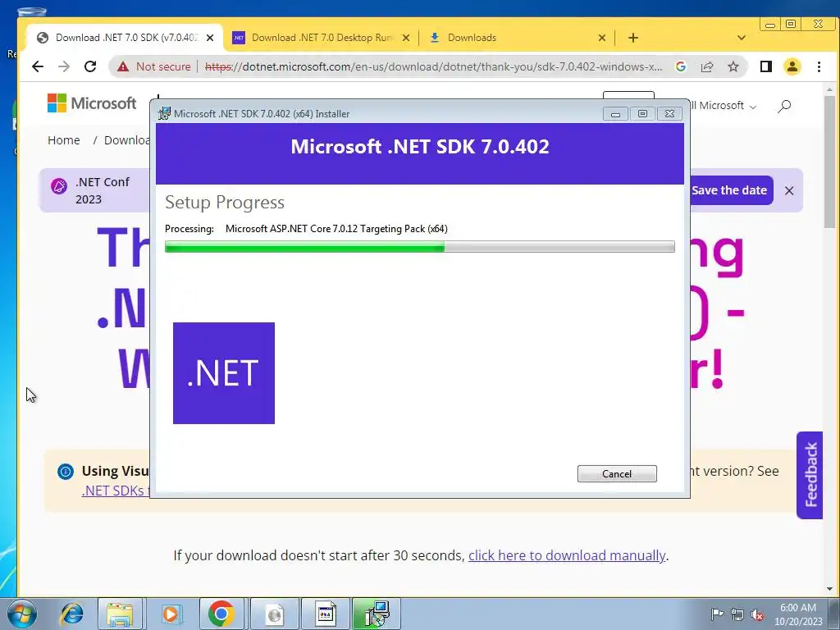Open the Feedback side tab
This screenshot has width=840, height=630.
pyautogui.click(x=810, y=475)
